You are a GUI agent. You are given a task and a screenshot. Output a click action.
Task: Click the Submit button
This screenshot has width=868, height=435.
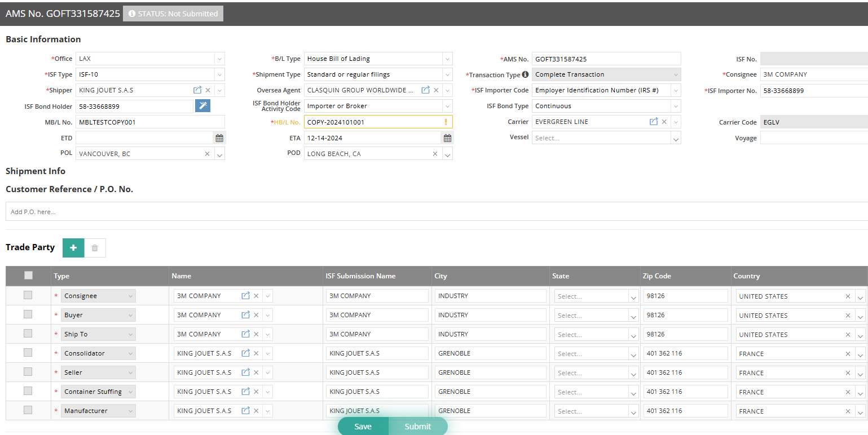point(417,427)
